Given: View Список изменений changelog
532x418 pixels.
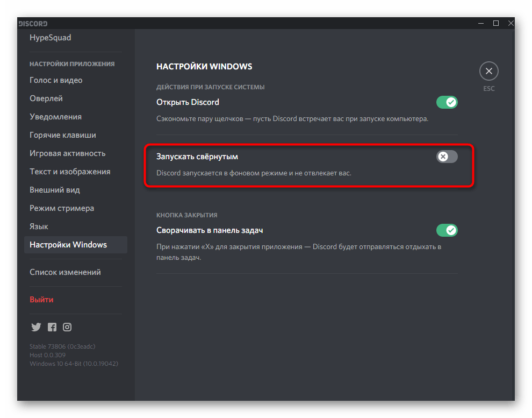Looking at the screenshot, I should pyautogui.click(x=65, y=272).
